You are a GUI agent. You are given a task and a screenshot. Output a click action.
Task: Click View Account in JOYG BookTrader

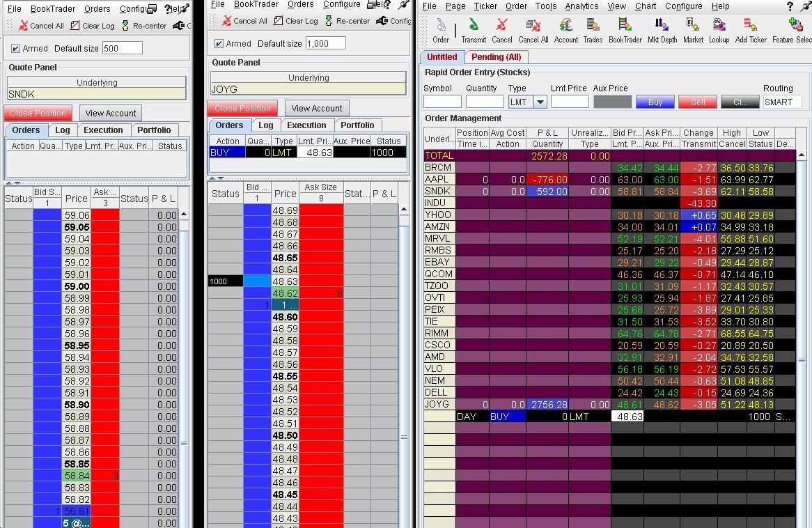[x=316, y=109]
